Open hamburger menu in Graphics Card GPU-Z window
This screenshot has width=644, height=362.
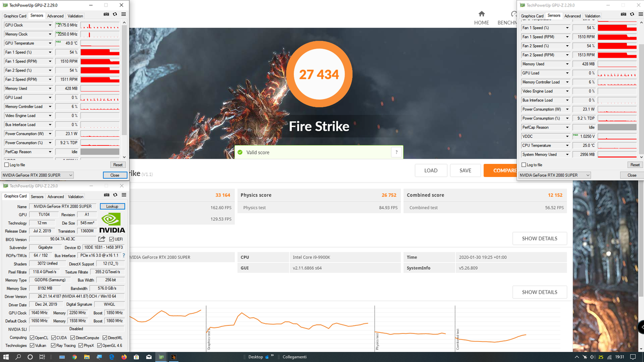click(x=123, y=195)
